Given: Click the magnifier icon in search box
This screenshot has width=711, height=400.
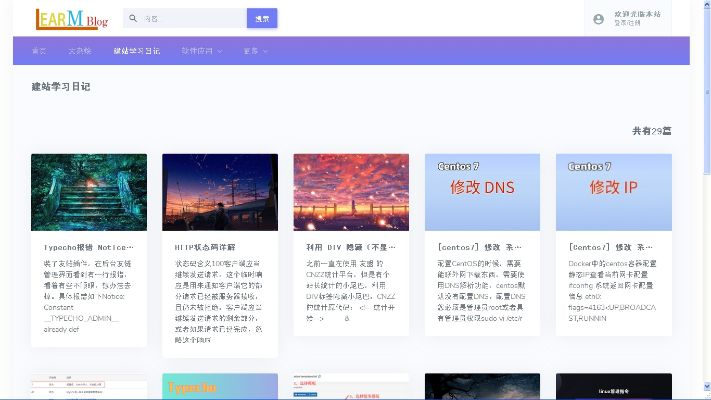Looking at the screenshot, I should point(134,18).
